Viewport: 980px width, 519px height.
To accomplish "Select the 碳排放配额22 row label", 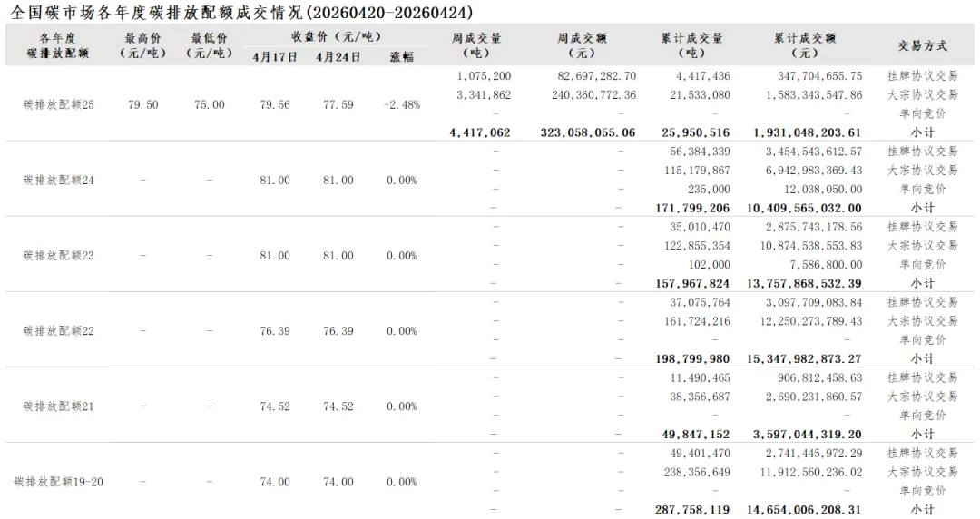I will (59, 331).
